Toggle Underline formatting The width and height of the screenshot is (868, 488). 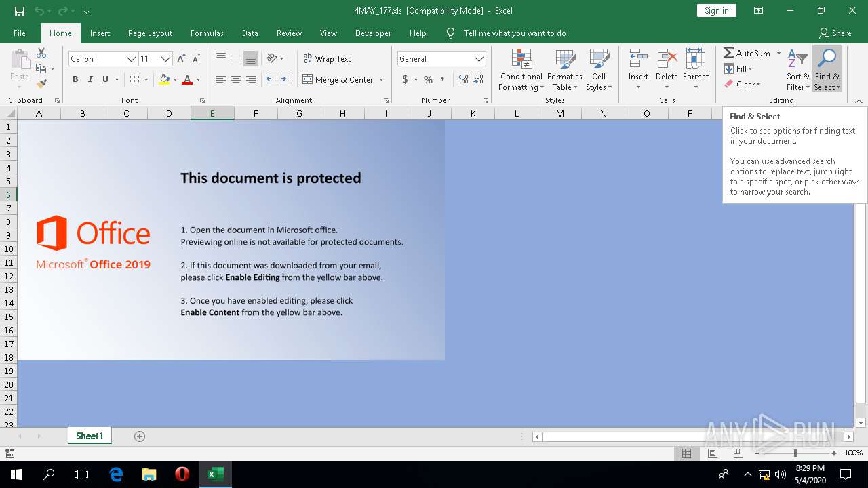click(x=105, y=79)
